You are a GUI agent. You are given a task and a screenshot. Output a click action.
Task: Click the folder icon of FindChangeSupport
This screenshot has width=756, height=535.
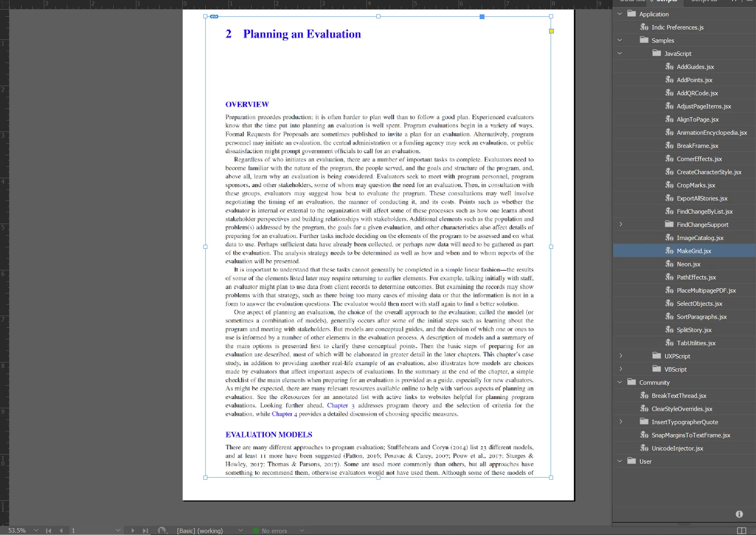pos(669,224)
